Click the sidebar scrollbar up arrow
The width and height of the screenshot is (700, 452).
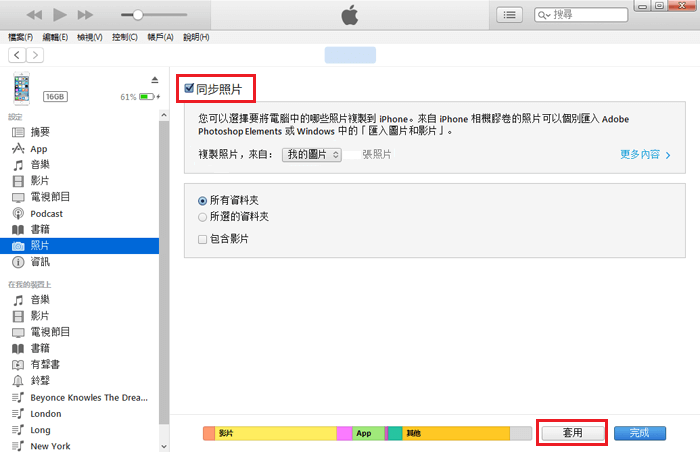tap(164, 115)
